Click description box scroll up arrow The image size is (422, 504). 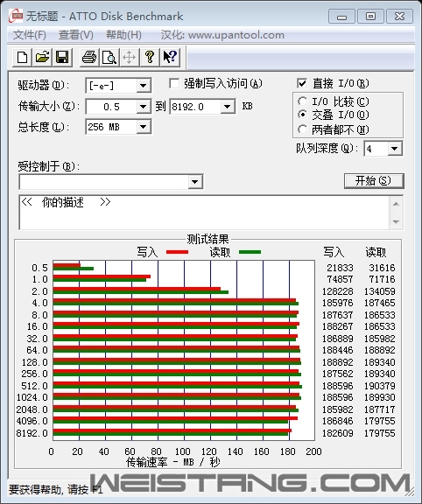tap(396, 204)
